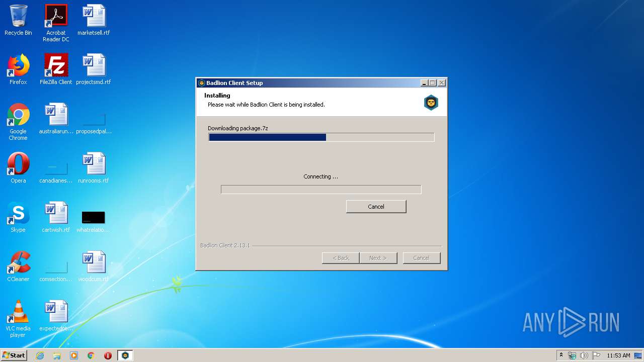Open Firefox desktop shortcut
The height and width of the screenshot is (362, 644).
click(x=18, y=69)
